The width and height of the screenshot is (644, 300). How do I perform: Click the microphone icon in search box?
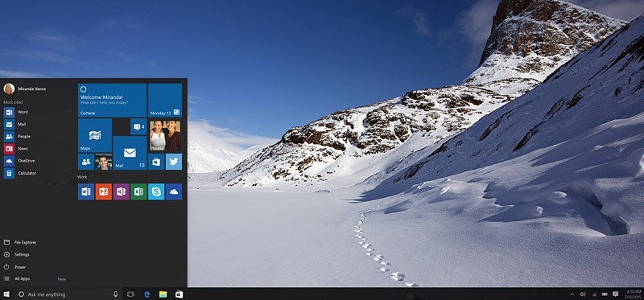point(115,294)
